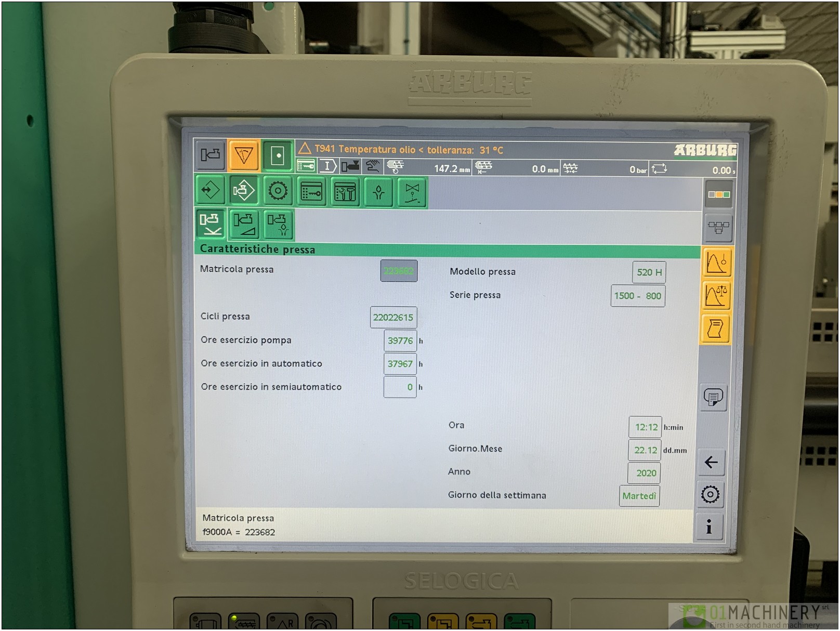Tap the 'I' operating mode status icon

tap(327, 166)
